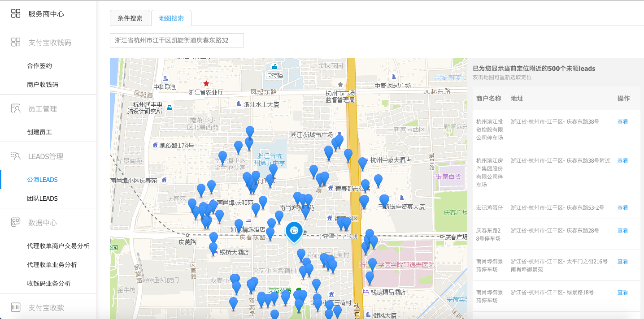Open 合作签约 in the sidebar
Screen dimensions: 644x319
[39, 65]
